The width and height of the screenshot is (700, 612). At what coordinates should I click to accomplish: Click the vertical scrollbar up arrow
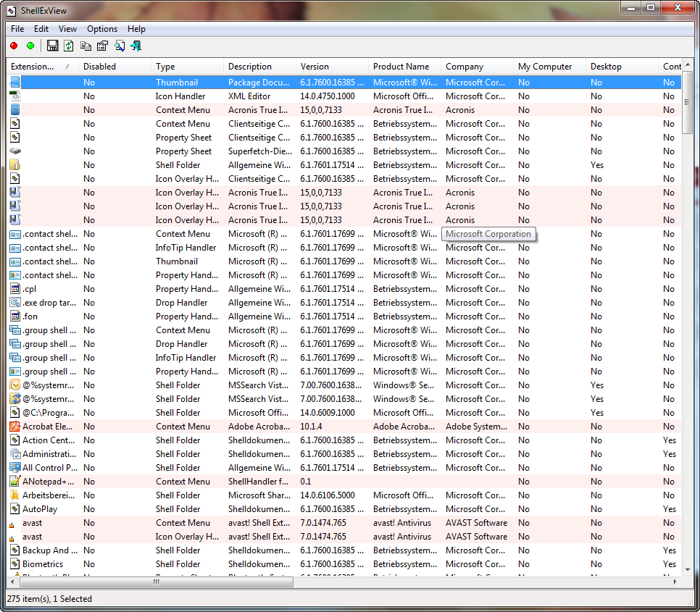(x=688, y=64)
